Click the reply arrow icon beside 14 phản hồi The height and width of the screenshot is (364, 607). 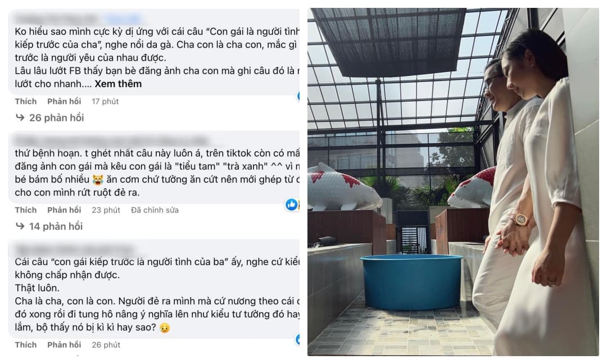pos(20,226)
